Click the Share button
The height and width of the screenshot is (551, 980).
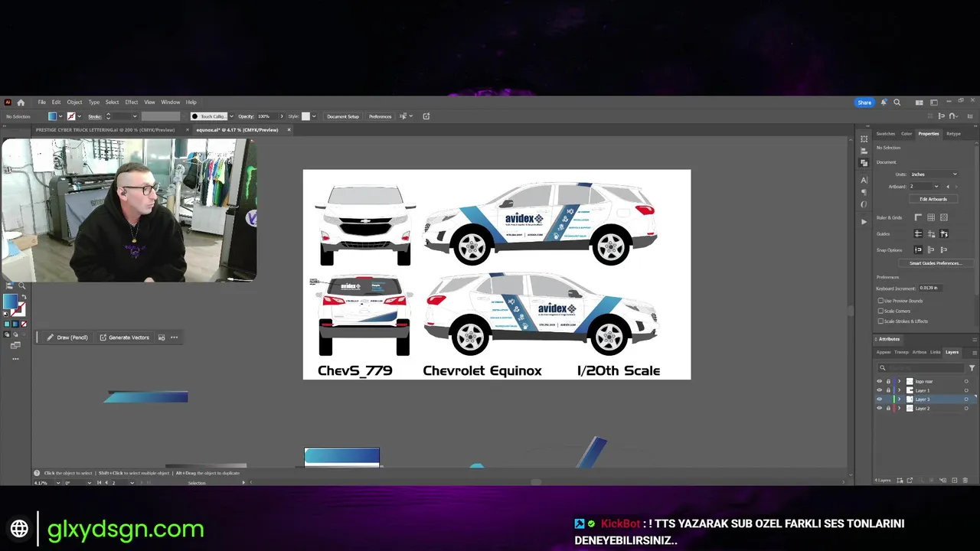pos(864,103)
